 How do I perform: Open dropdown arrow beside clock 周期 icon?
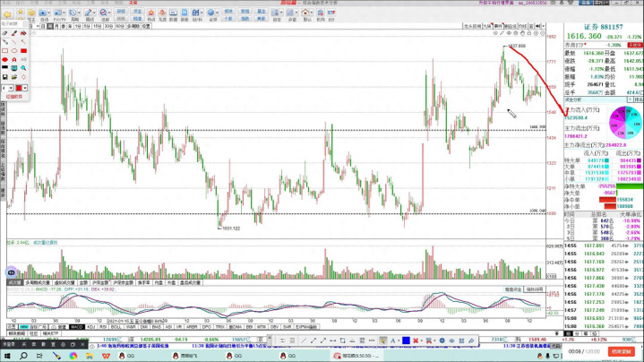(x=79, y=13)
